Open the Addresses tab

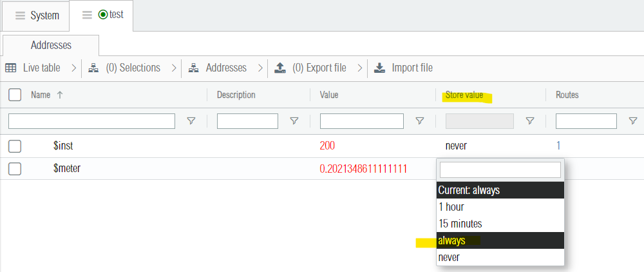pos(51,45)
